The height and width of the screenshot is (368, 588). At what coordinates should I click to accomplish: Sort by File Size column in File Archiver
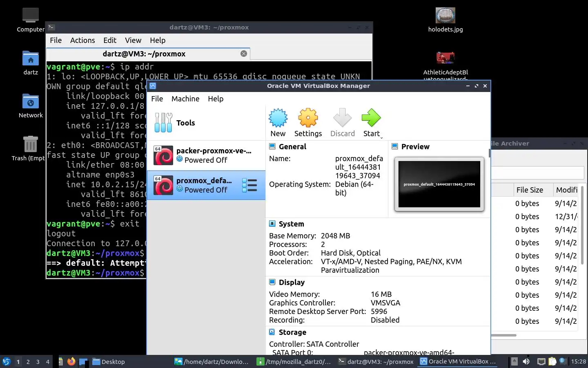click(533, 190)
